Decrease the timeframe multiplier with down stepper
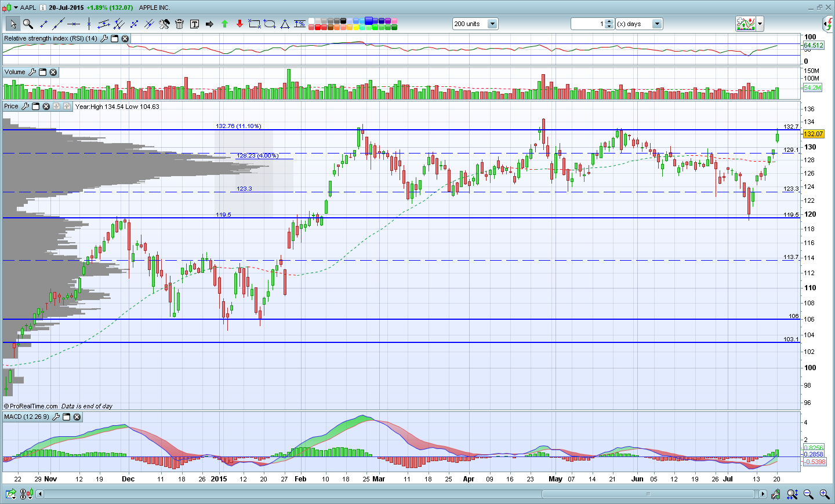This screenshot has width=835, height=504. pos(609,27)
